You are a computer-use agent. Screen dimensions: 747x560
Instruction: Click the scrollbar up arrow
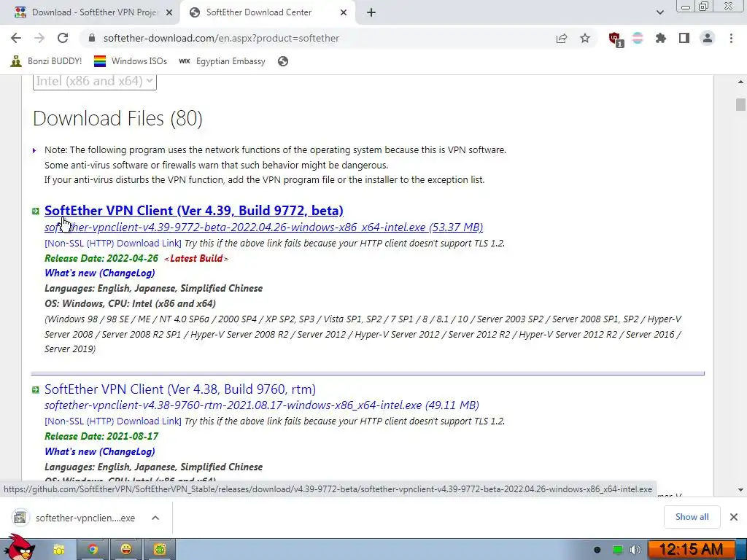tap(740, 82)
